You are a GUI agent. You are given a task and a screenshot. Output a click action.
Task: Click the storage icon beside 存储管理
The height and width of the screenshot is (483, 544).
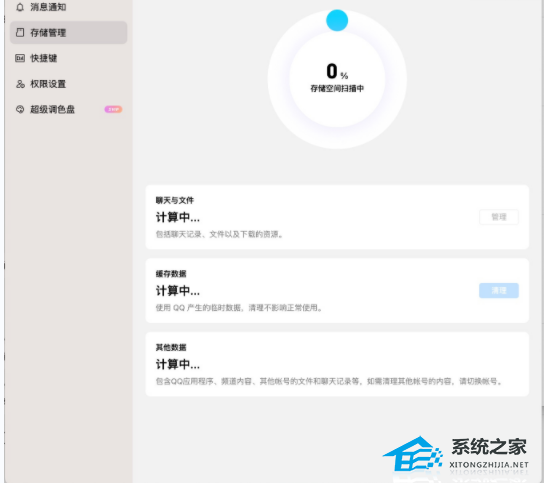(x=20, y=33)
